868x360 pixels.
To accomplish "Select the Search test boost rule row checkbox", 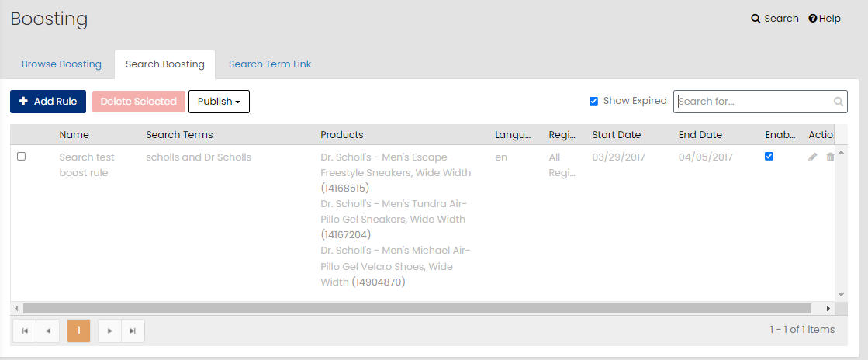I will coord(22,157).
